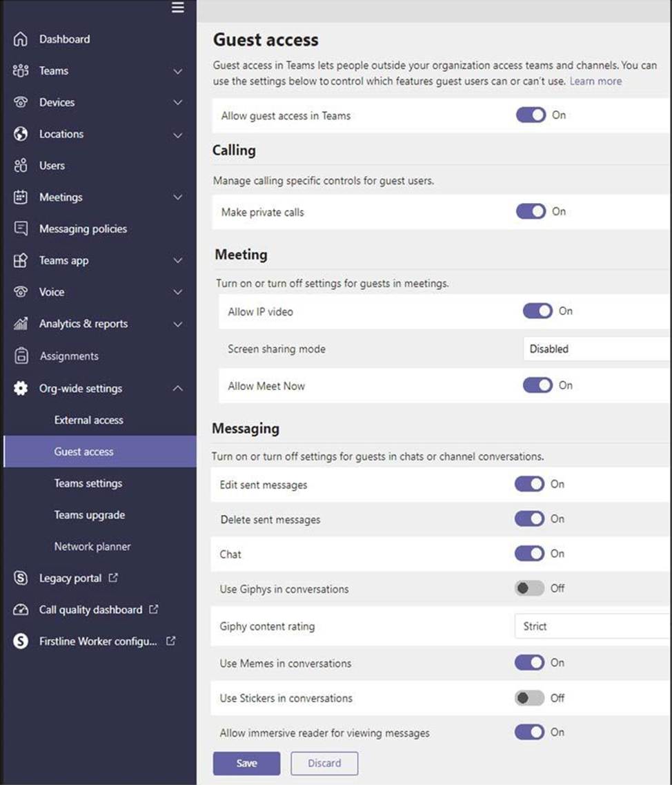Select External access in sidebar
This screenshot has height=785, width=672.
click(89, 420)
